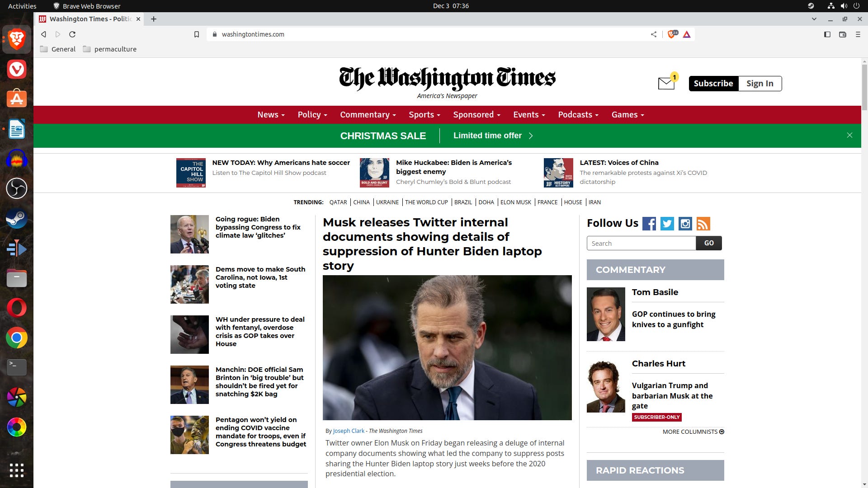The height and width of the screenshot is (488, 868).
Task: Open the MORE COLUMNISTS link
Action: [x=693, y=432]
